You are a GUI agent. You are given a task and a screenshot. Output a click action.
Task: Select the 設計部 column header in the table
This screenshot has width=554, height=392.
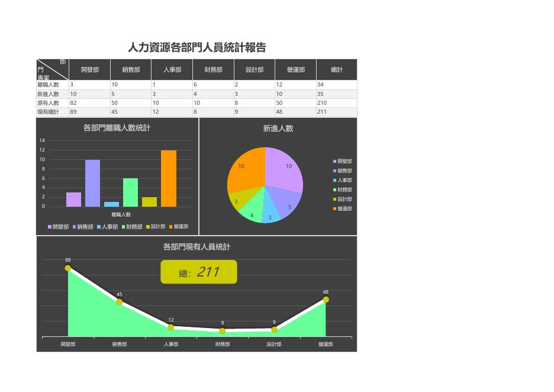pos(255,70)
